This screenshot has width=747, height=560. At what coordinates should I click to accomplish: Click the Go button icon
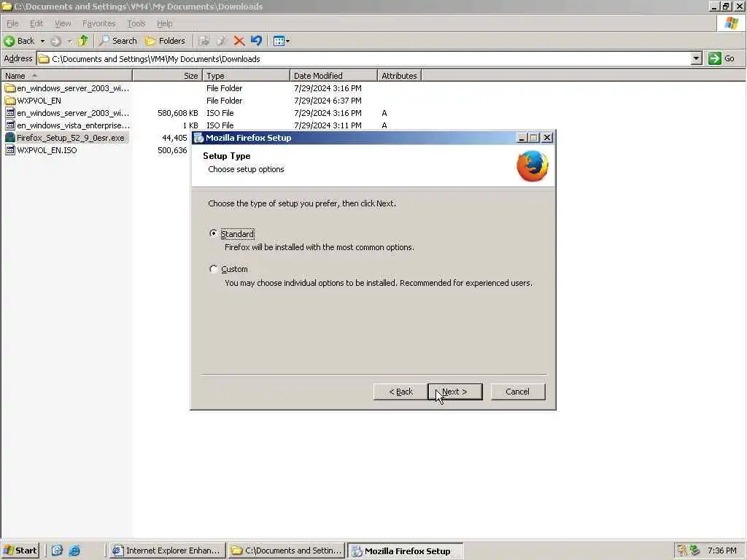click(x=714, y=58)
